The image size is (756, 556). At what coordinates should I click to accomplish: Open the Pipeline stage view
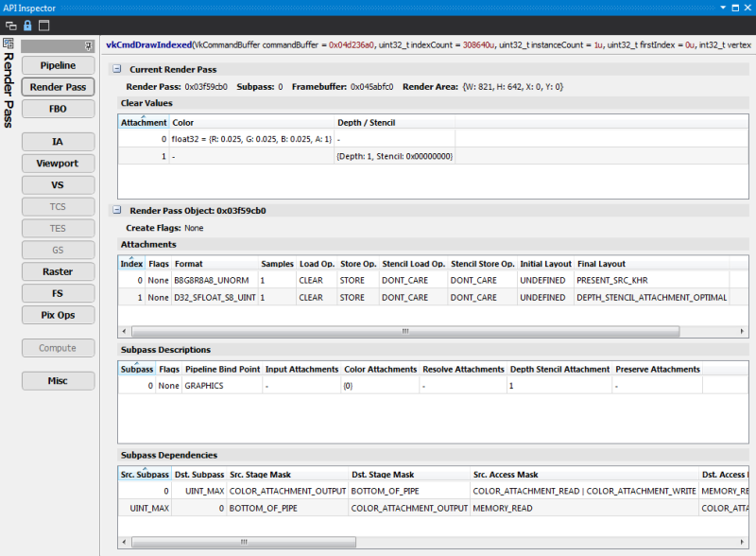click(x=58, y=65)
